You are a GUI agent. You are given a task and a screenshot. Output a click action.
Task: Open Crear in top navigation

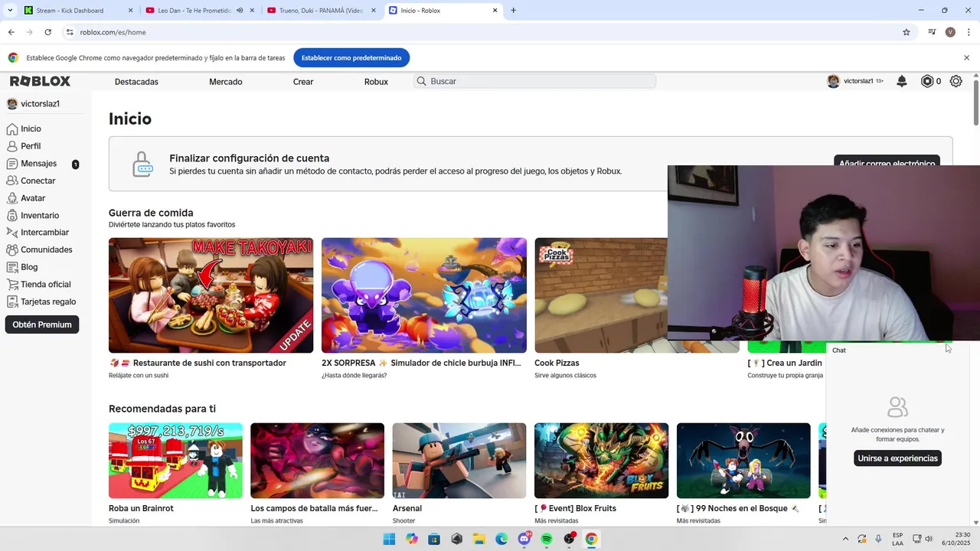(x=303, y=82)
